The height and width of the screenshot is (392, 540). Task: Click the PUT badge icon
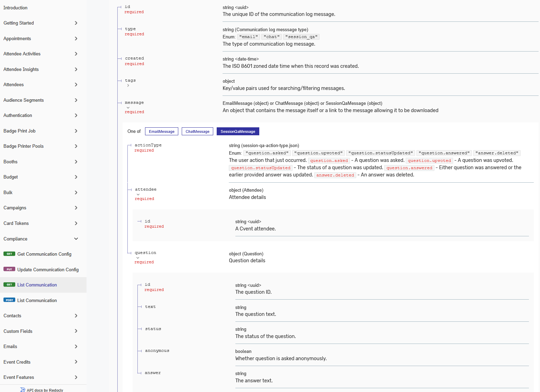tap(9, 269)
